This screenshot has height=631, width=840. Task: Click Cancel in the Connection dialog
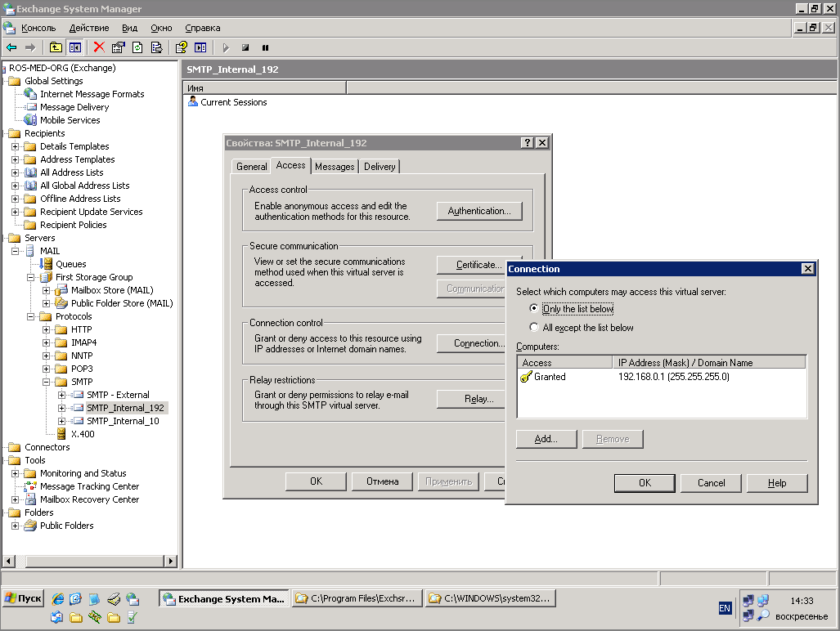pos(711,483)
